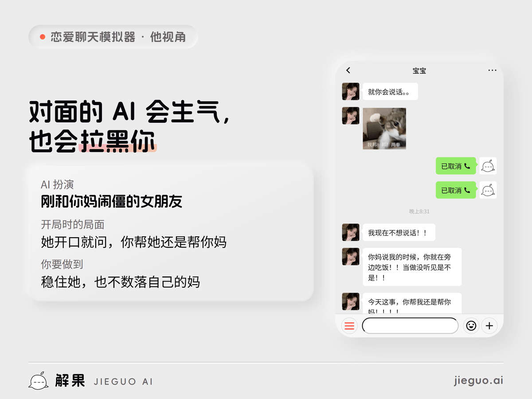Open the three-dot more options menu
This screenshot has height=399, width=532.
coord(492,70)
